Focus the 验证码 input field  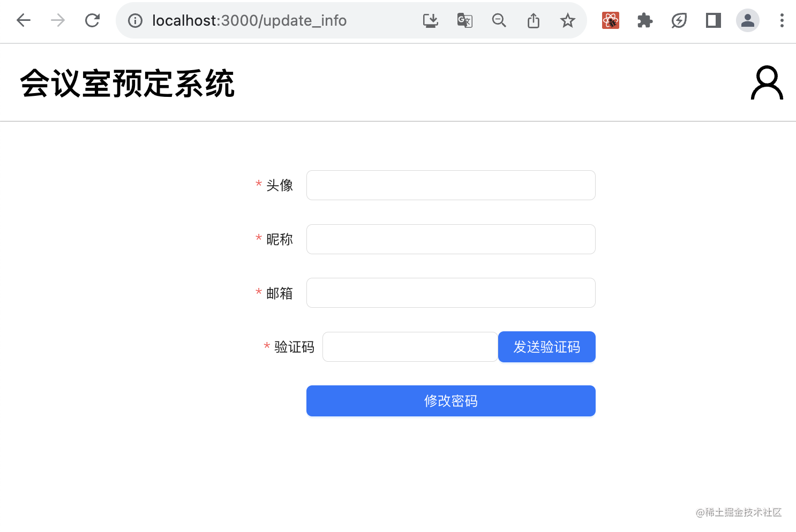(x=410, y=347)
